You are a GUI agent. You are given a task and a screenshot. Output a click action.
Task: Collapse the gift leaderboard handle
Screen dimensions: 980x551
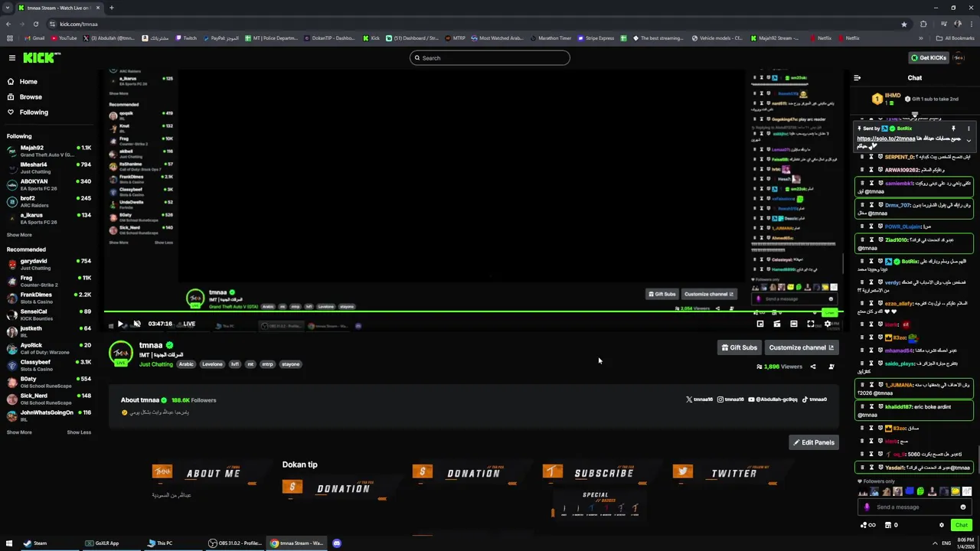point(915,114)
